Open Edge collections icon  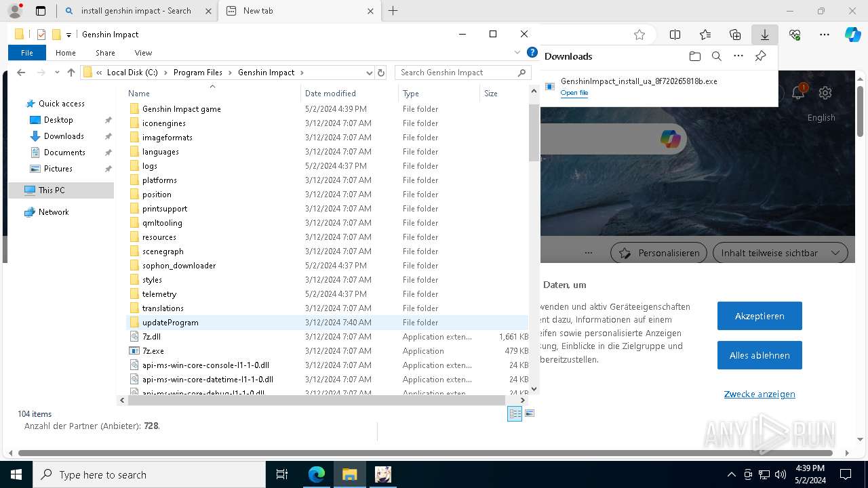(x=735, y=35)
